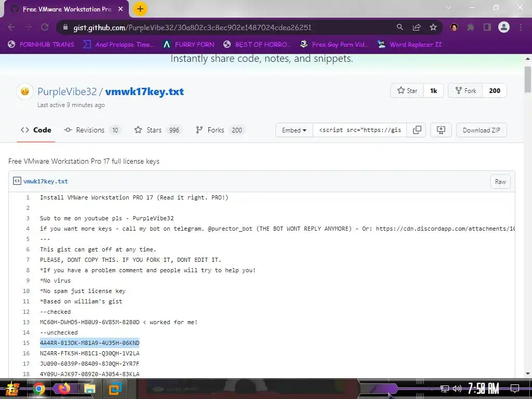Reload the page with the refresh icon
Viewport: 532px width, 399px height.
[x=45, y=27]
